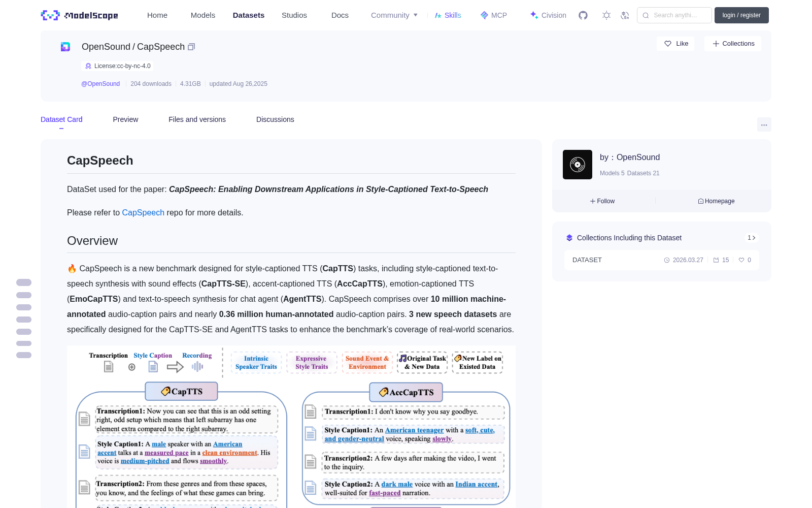Jump via the first outline marker on left
This screenshot has height=508, width=812.
24,282
